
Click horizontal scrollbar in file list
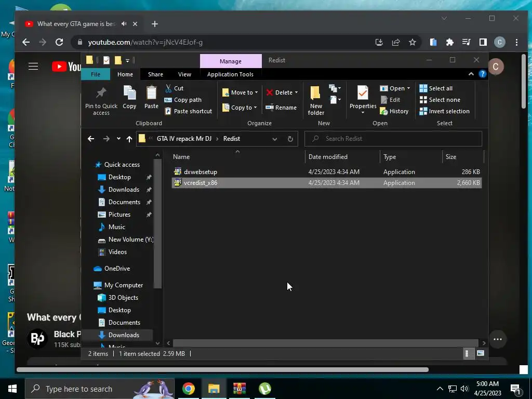pyautogui.click(x=325, y=343)
